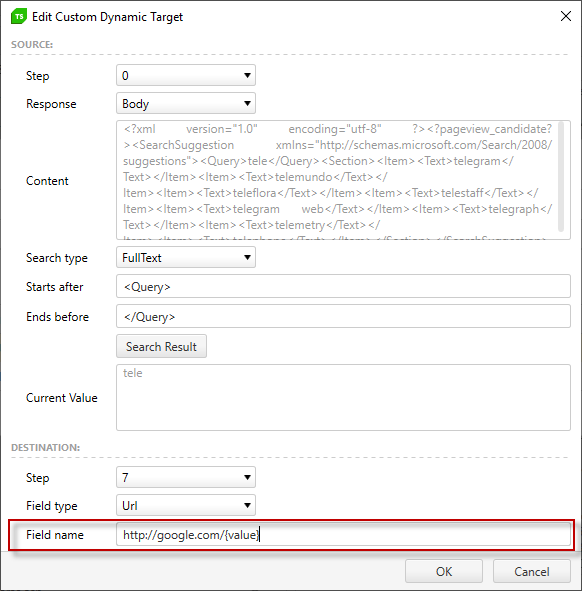Open the Source Step dropdown
Screen dimensions: 582x591
click(x=186, y=75)
